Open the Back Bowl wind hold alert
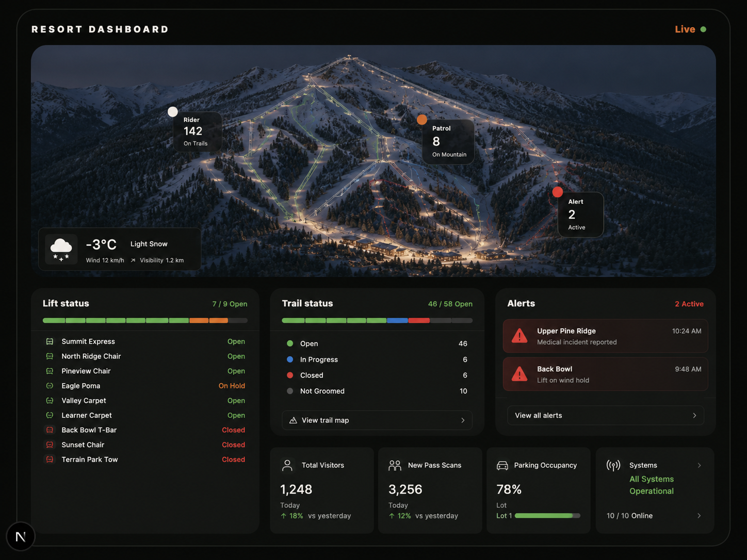The width and height of the screenshot is (747, 560). [606, 374]
